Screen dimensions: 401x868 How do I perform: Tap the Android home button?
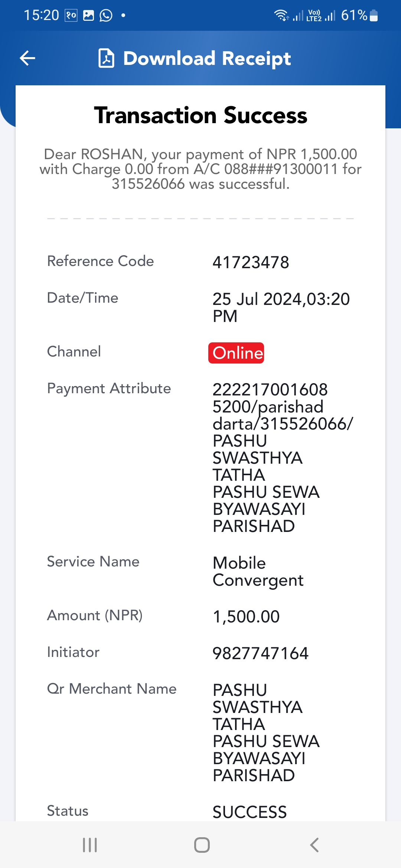coord(202,845)
